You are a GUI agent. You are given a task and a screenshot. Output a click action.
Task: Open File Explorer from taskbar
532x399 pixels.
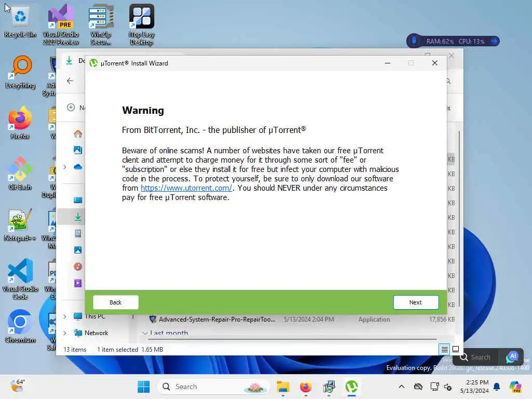pos(283,387)
